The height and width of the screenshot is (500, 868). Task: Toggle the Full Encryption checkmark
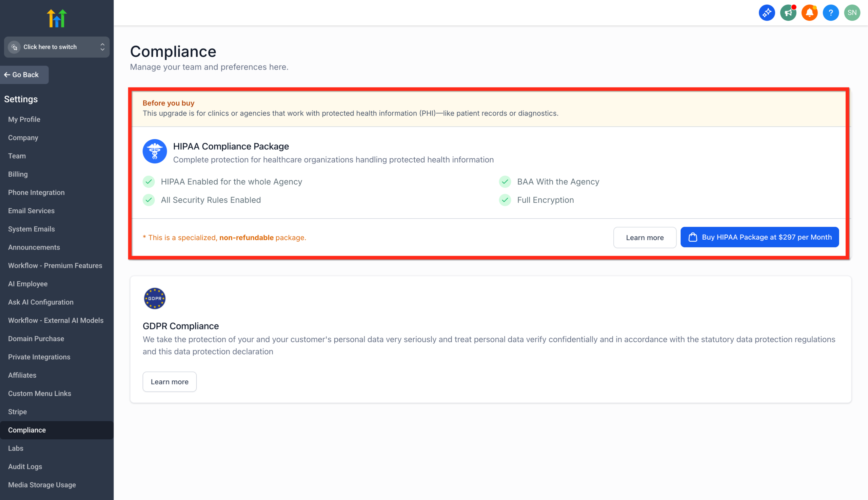tap(505, 200)
